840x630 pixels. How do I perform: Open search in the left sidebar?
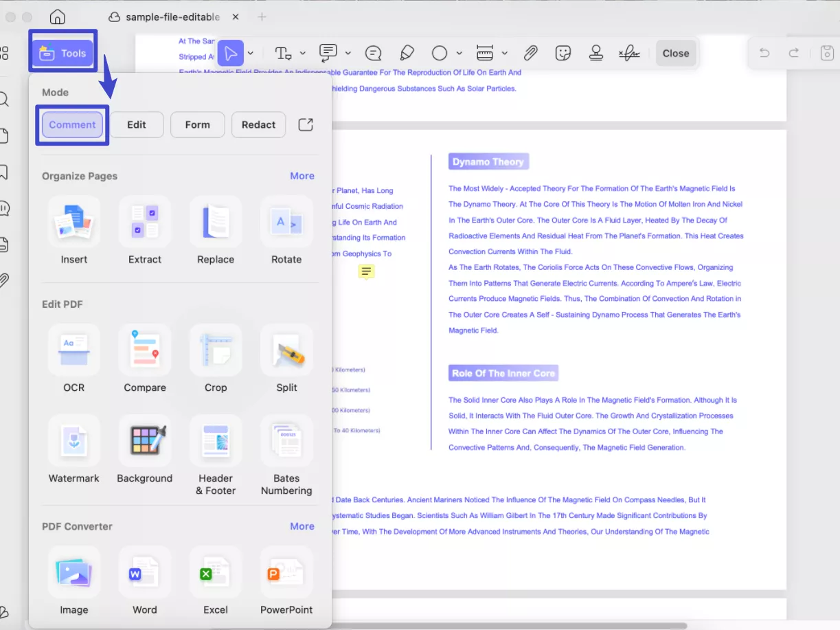pos(4,99)
